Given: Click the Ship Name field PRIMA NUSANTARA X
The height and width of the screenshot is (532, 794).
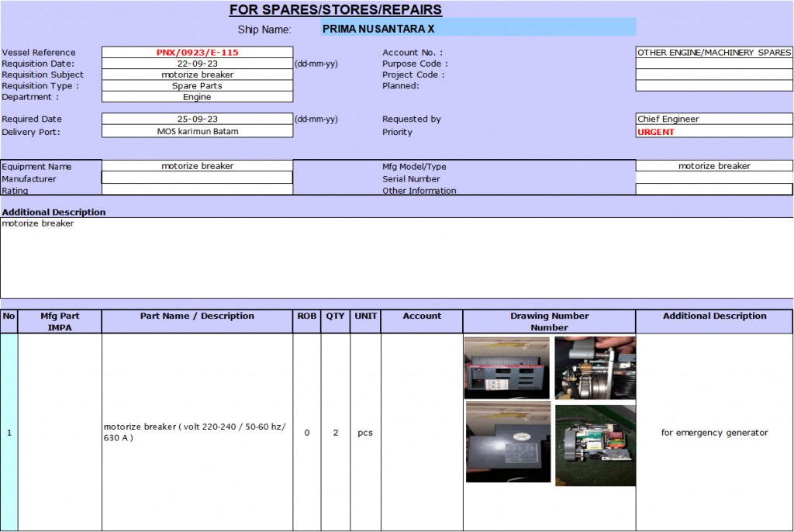Looking at the screenshot, I should (x=478, y=28).
